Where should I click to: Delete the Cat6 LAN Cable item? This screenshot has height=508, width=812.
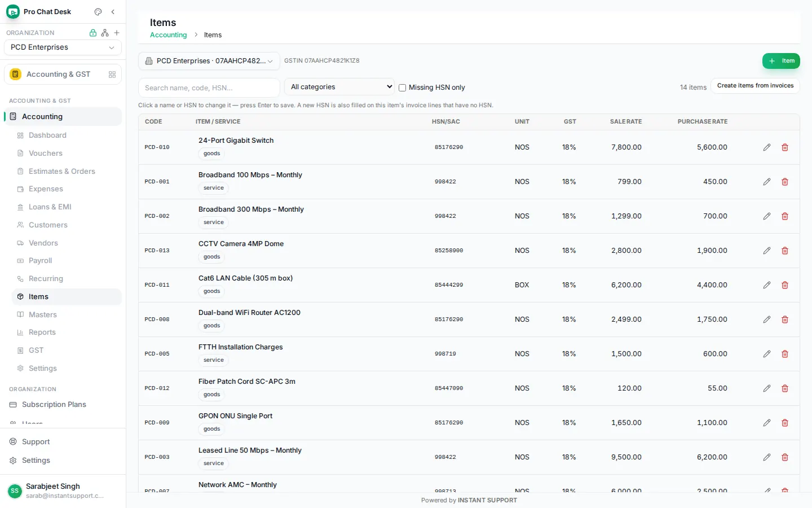pyautogui.click(x=785, y=285)
